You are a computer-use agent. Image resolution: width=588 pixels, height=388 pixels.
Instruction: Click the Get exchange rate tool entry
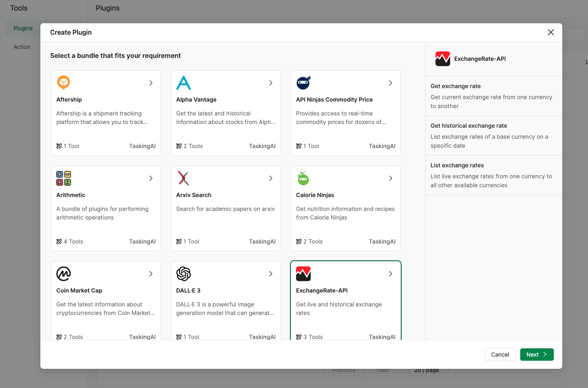(x=494, y=96)
